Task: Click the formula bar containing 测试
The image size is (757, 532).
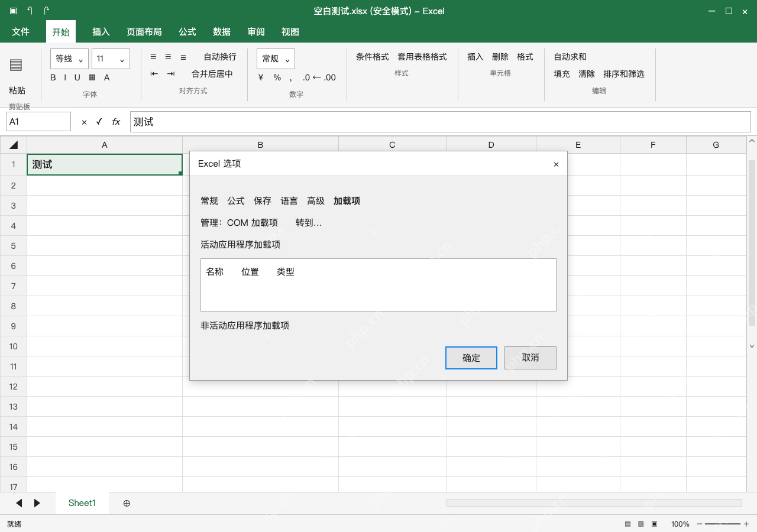Action: (441, 122)
